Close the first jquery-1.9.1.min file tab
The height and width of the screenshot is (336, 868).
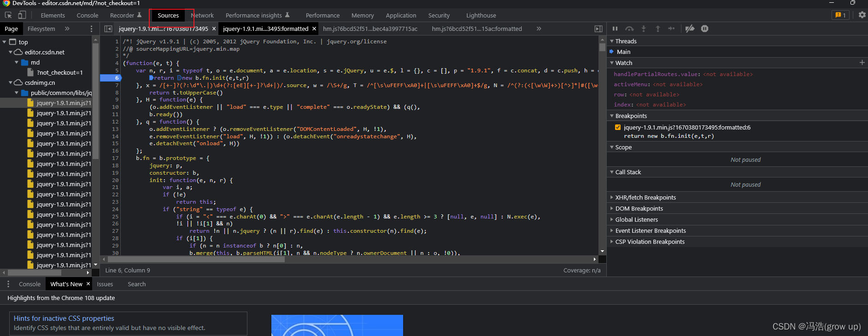click(x=214, y=29)
